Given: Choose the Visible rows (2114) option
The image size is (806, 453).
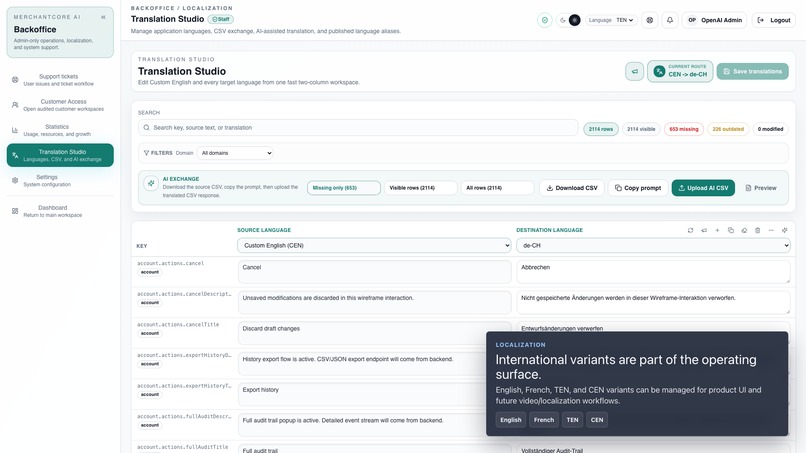Looking at the screenshot, I should click(420, 188).
